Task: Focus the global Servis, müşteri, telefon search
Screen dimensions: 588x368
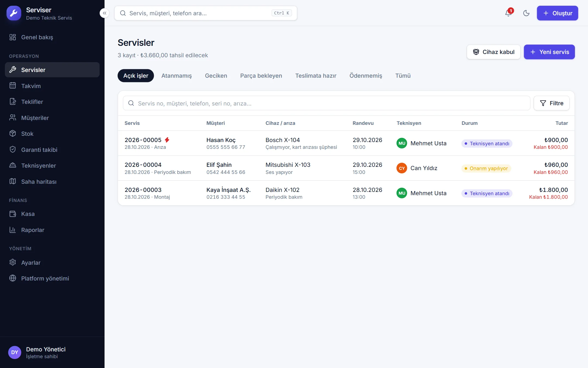Action: 206,13
